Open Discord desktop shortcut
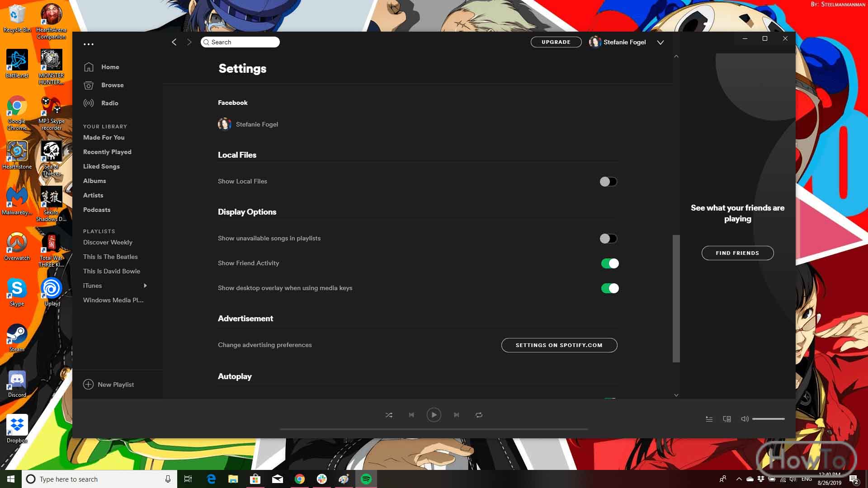The image size is (868, 488). (x=17, y=384)
